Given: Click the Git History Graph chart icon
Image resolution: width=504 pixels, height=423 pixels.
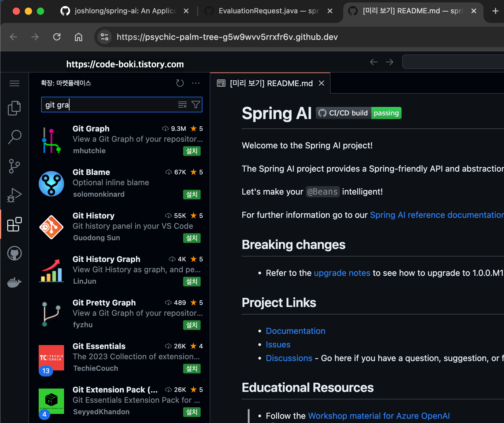Looking at the screenshot, I should click(x=51, y=271).
